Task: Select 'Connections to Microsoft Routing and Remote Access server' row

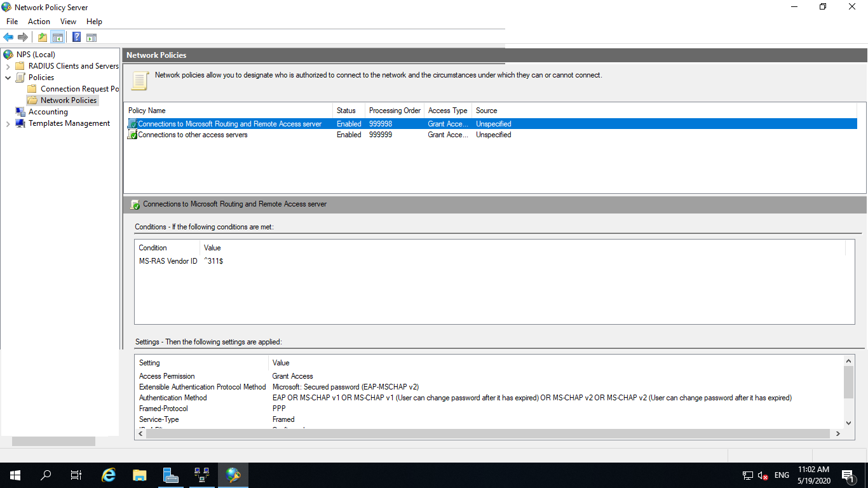Action: (x=491, y=124)
